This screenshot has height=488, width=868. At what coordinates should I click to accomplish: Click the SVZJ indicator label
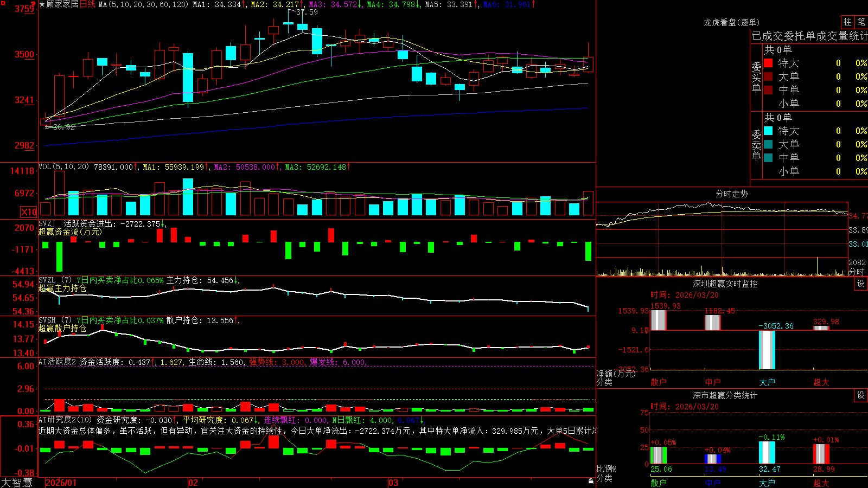(x=47, y=223)
